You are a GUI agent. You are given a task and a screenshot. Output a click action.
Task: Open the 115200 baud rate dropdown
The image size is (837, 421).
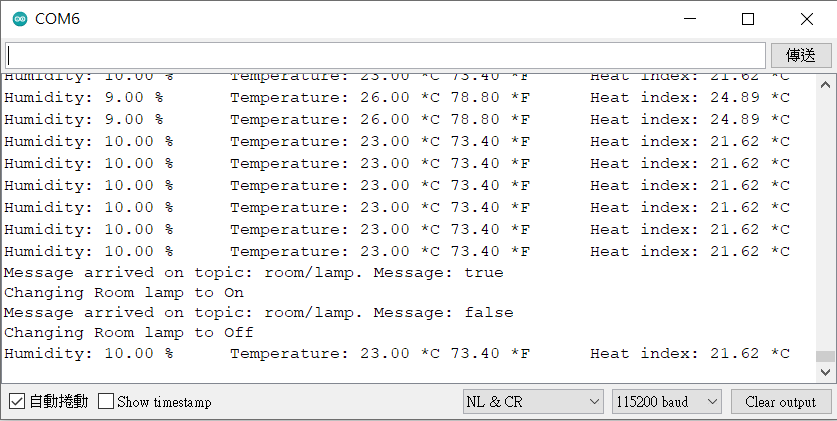[667, 402]
